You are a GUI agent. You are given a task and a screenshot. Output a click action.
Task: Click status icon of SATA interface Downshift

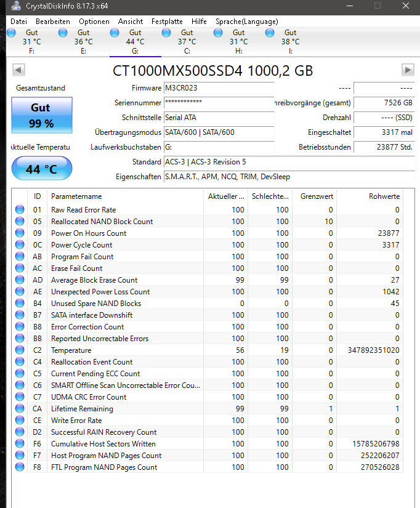[20, 315]
